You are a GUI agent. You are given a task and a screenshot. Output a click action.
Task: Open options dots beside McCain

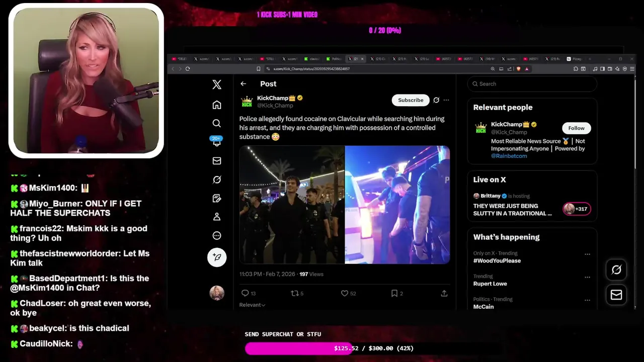tap(587, 300)
